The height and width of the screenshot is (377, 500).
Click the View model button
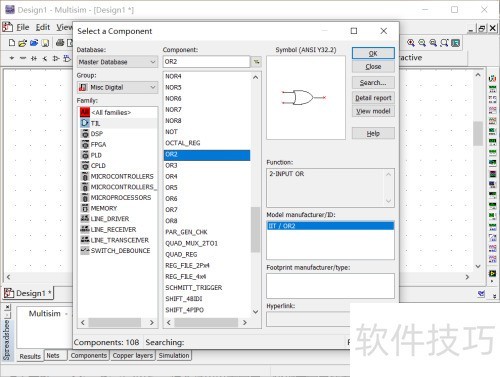[373, 111]
